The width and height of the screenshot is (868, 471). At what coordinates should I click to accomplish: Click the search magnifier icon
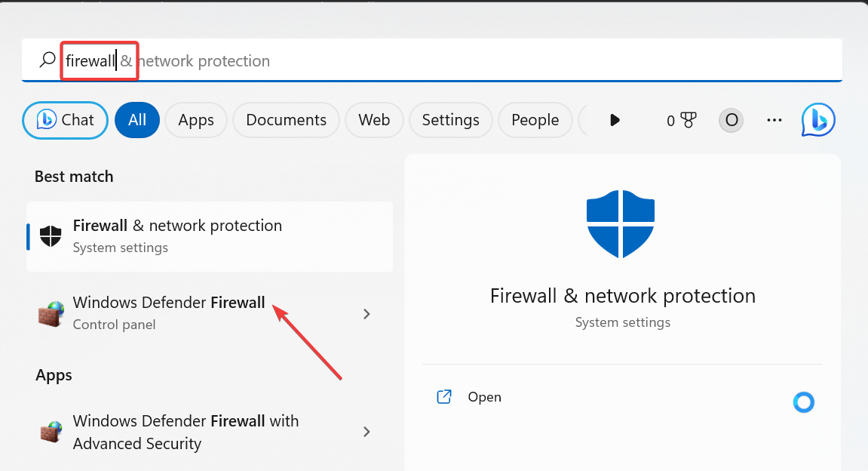(x=48, y=60)
